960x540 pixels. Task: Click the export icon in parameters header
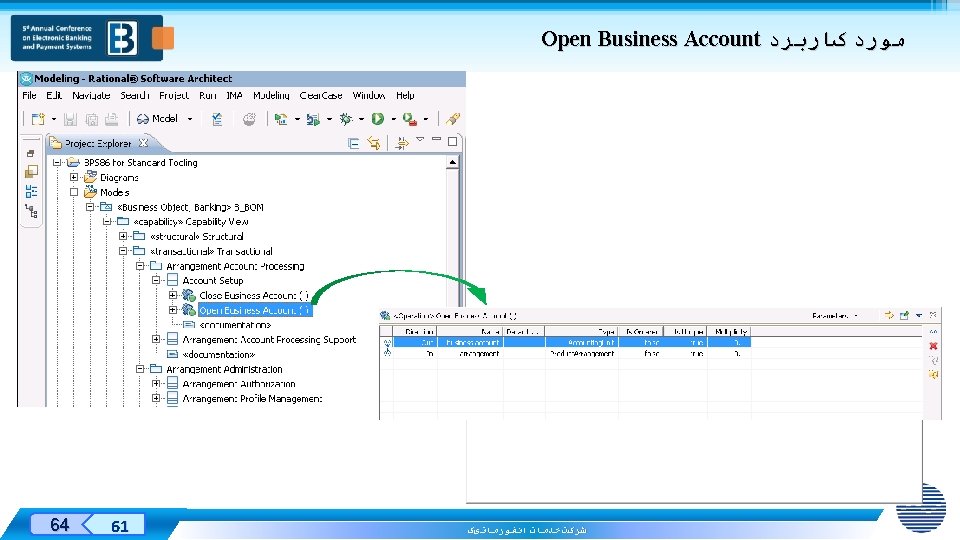pos(904,315)
